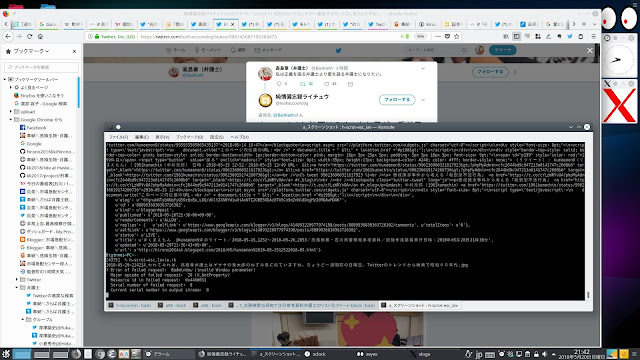Click the Twitter extension icon in toolbar
Screen dimensions: 640x360
(x=570, y=36)
